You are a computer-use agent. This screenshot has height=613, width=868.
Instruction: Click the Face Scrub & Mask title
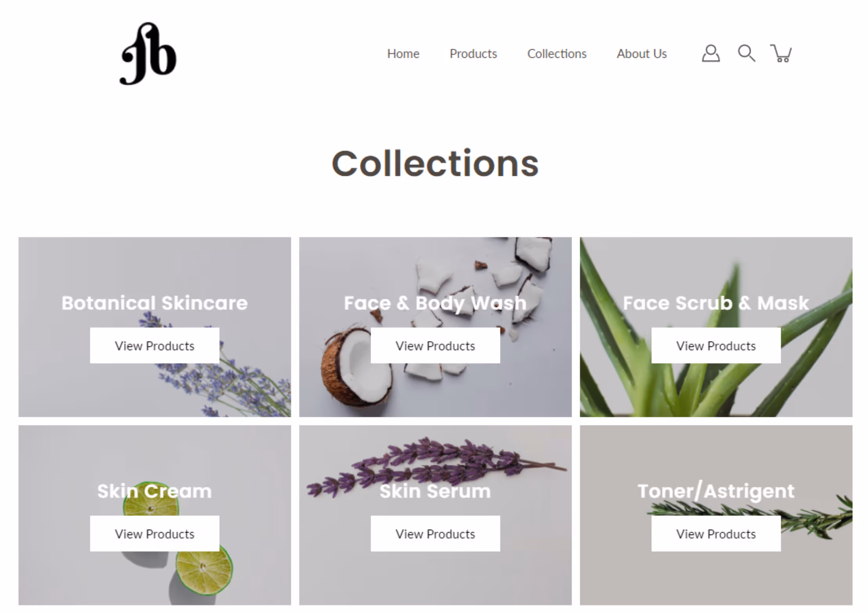(x=716, y=303)
